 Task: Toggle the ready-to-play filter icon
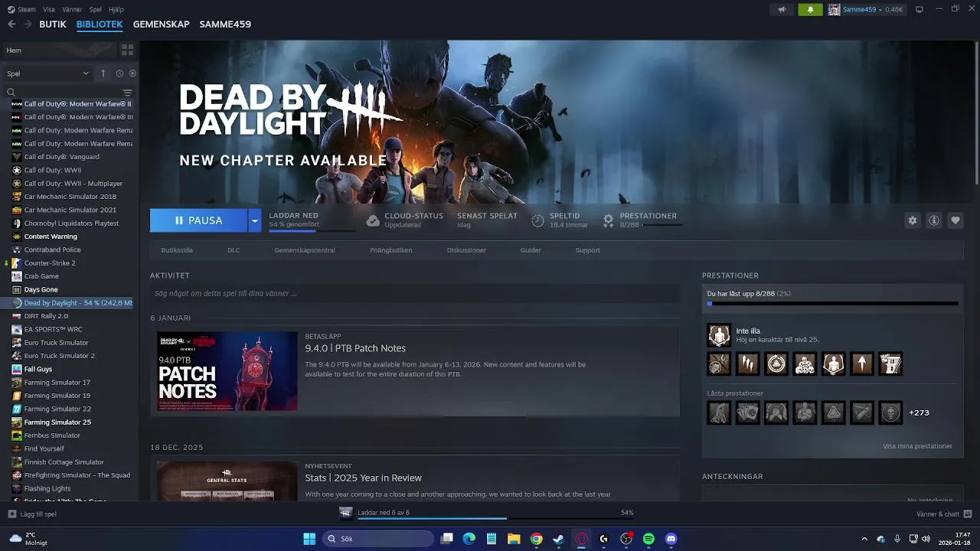click(x=132, y=73)
